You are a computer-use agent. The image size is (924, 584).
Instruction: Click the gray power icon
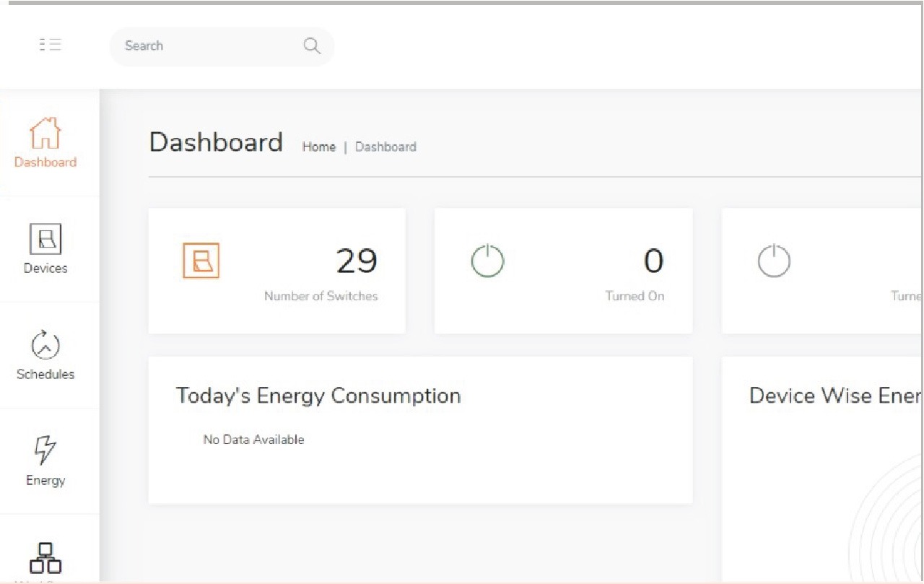pos(774,261)
